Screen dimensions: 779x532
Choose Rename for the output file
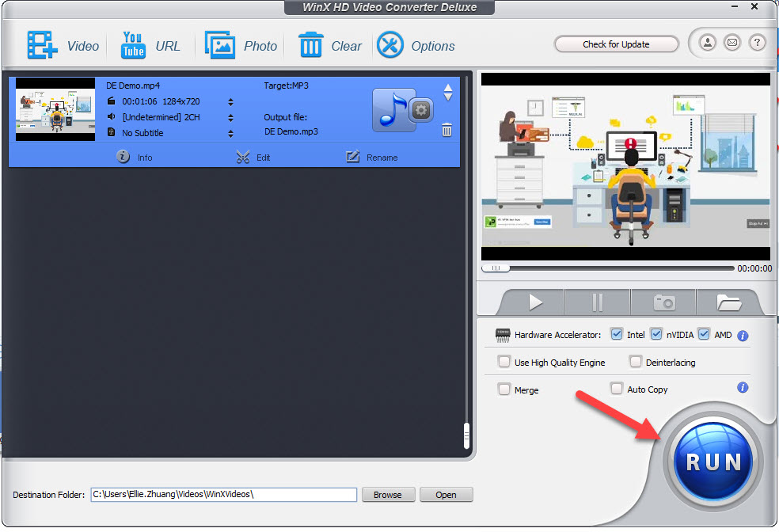[372, 158]
